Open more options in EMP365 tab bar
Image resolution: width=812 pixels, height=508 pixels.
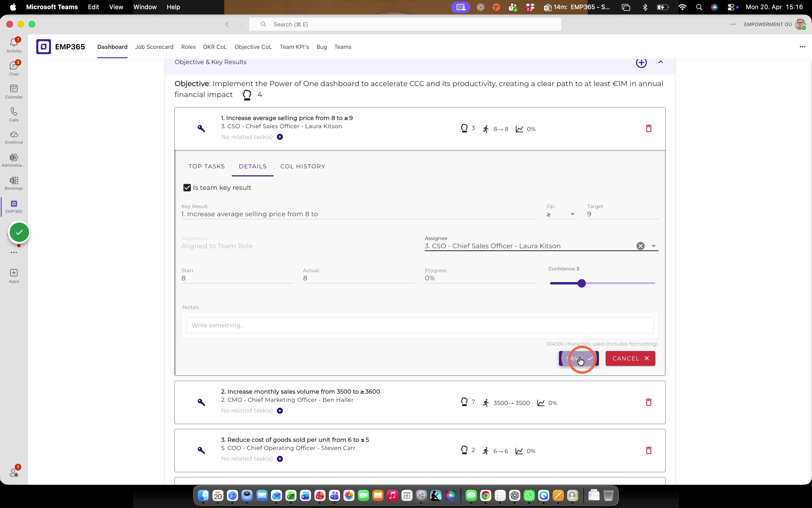[802, 47]
